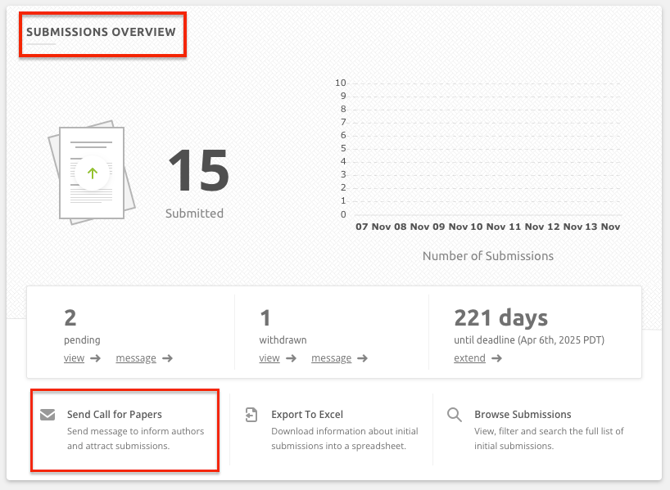Open message link under withdrawn
The height and width of the screenshot is (490, 670).
[x=331, y=358]
